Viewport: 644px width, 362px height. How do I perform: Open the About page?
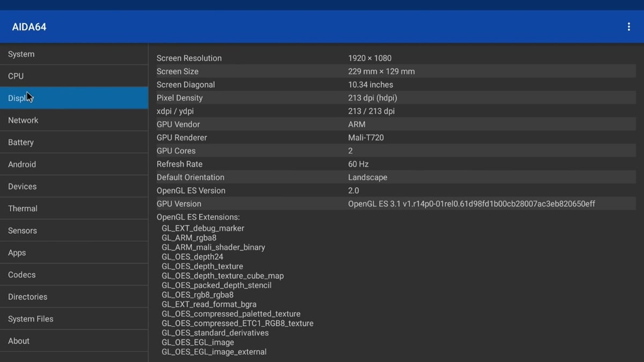tap(19, 341)
